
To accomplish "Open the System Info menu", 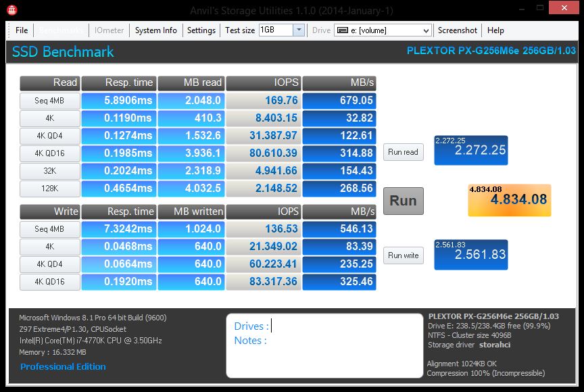I will 155,30.
